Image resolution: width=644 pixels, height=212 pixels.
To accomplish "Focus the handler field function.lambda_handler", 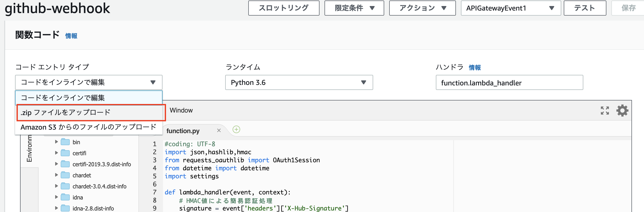I will [509, 82].
